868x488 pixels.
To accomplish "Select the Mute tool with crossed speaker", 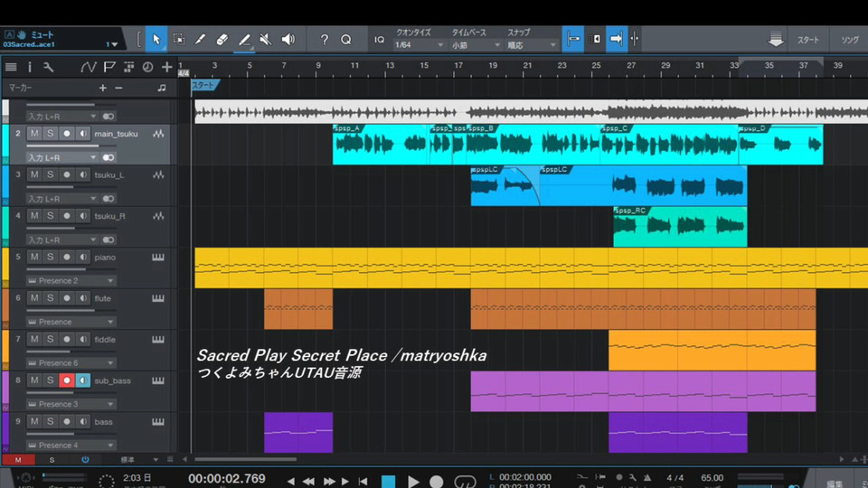I will [266, 39].
